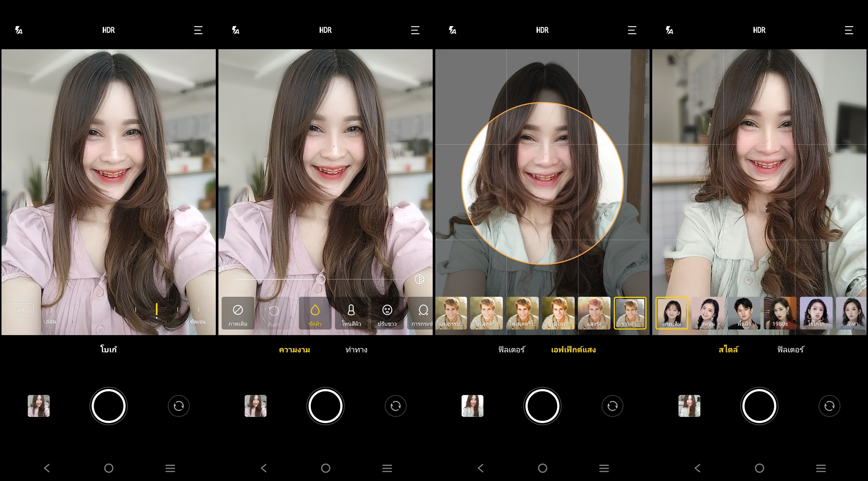
Task: Select the ขัดผิว skin smoothing tool
Action: click(315, 313)
